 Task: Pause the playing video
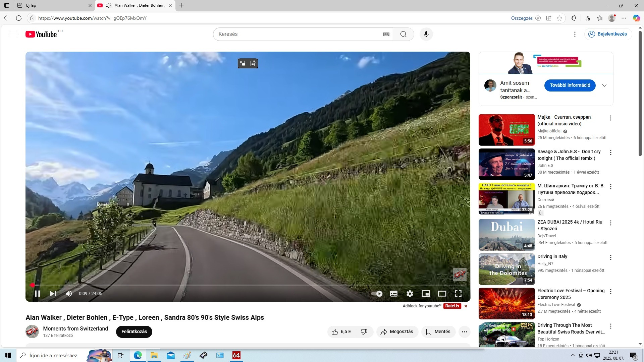(x=37, y=294)
